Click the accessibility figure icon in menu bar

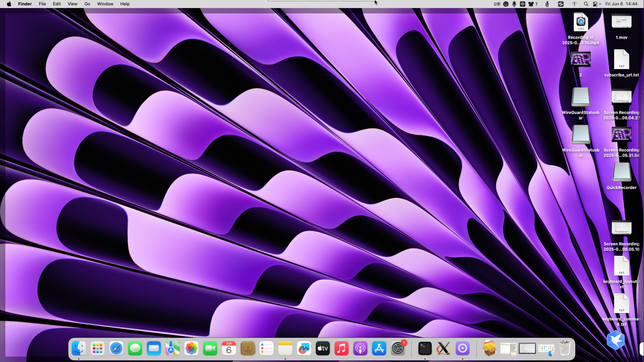coord(547,4)
